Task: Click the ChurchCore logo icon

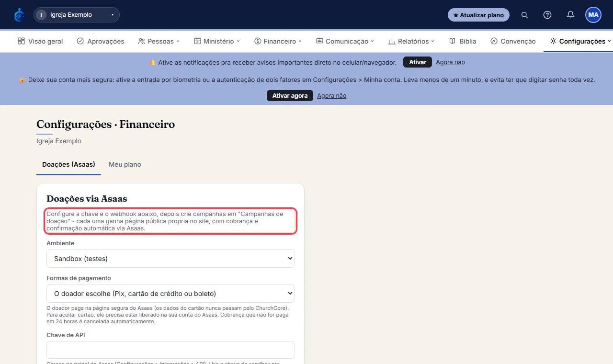Action: [19, 15]
